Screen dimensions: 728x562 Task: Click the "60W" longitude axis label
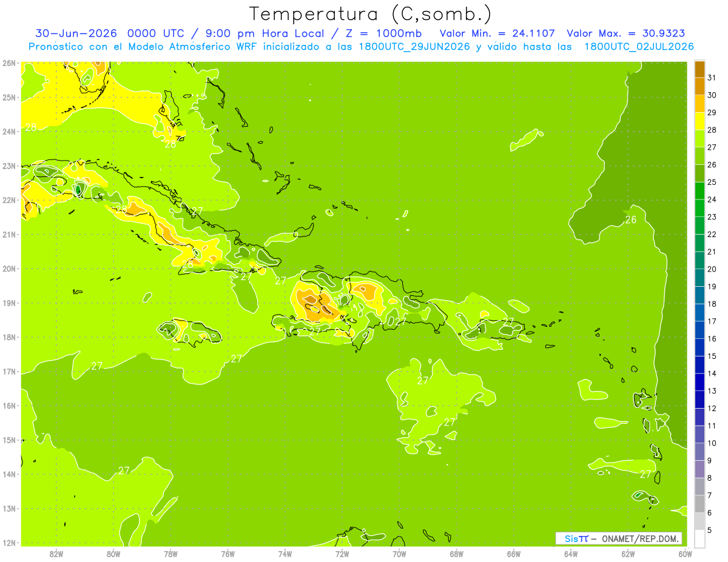click(x=685, y=554)
